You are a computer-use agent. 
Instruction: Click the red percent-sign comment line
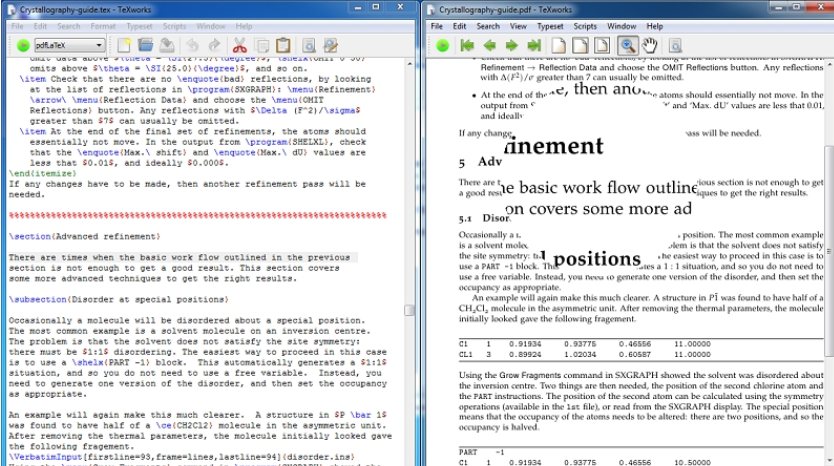point(197,215)
